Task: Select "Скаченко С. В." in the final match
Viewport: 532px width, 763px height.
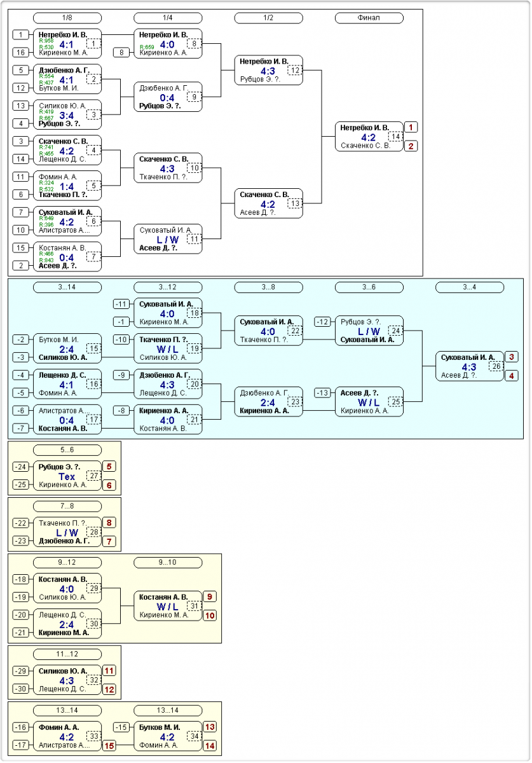Action: click(x=364, y=146)
